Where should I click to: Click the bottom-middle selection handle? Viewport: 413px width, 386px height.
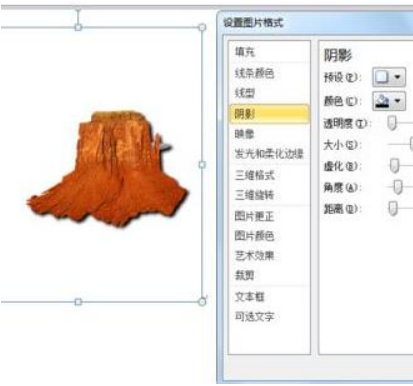click(x=78, y=302)
